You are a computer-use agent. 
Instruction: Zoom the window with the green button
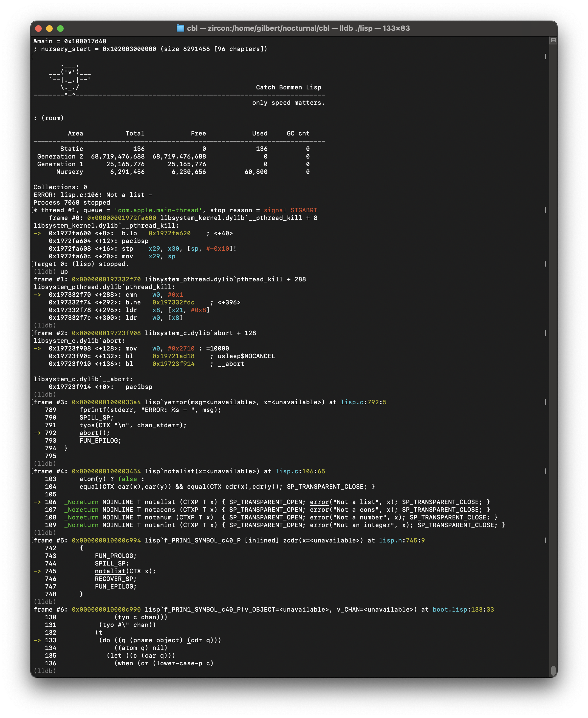(60, 29)
